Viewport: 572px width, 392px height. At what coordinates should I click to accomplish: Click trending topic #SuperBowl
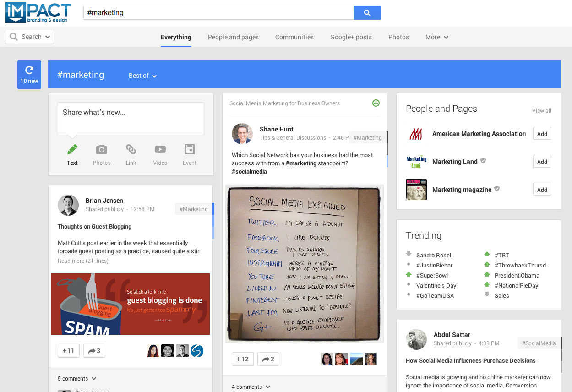point(432,275)
